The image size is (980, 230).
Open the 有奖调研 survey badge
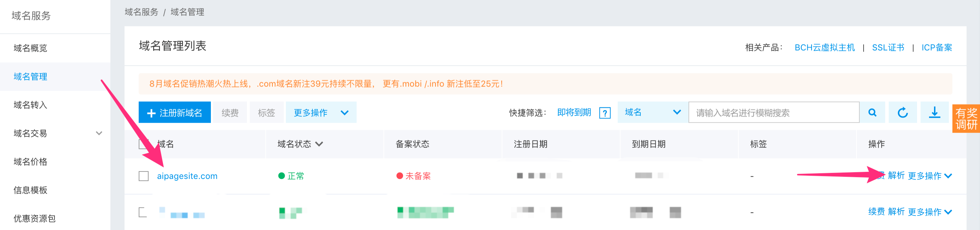(966, 119)
